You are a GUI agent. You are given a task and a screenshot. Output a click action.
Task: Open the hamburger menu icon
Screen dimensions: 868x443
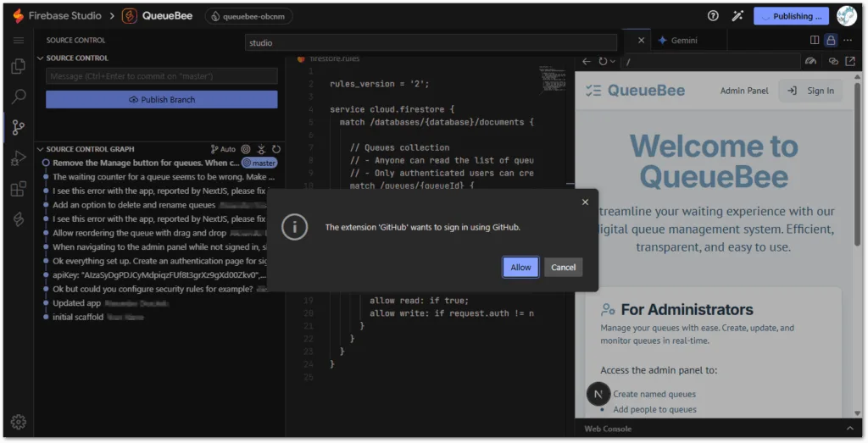19,41
